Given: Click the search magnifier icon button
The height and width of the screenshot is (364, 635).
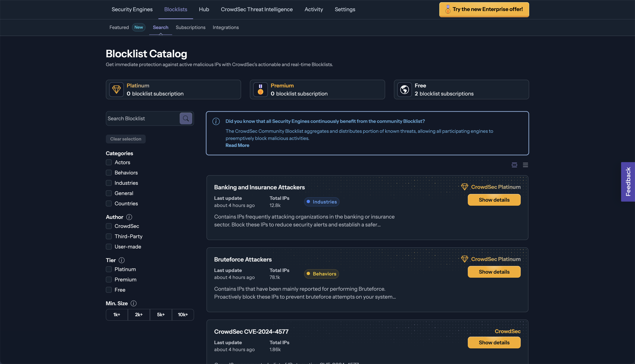Looking at the screenshot, I should click(186, 118).
